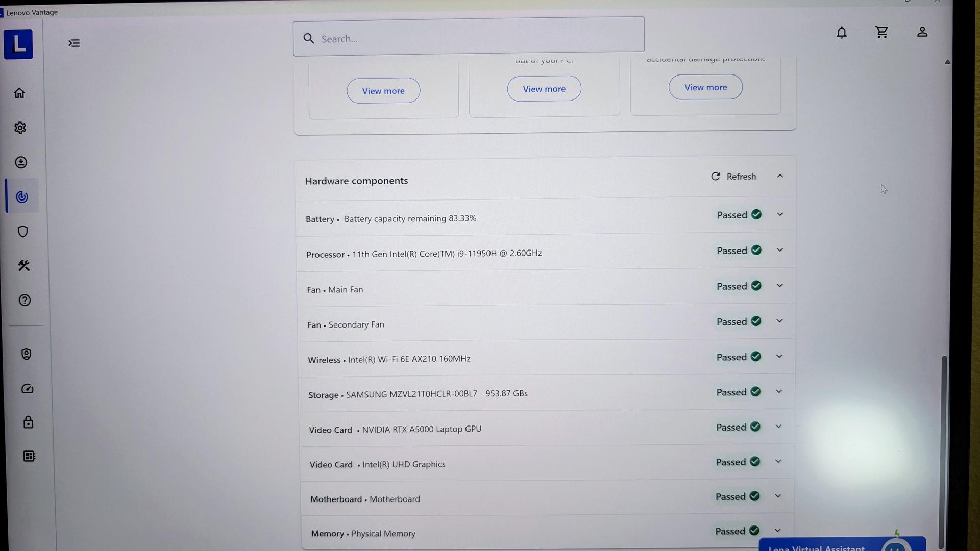Open System Update download icon in sidebar
The width and height of the screenshot is (980, 551).
tap(21, 162)
